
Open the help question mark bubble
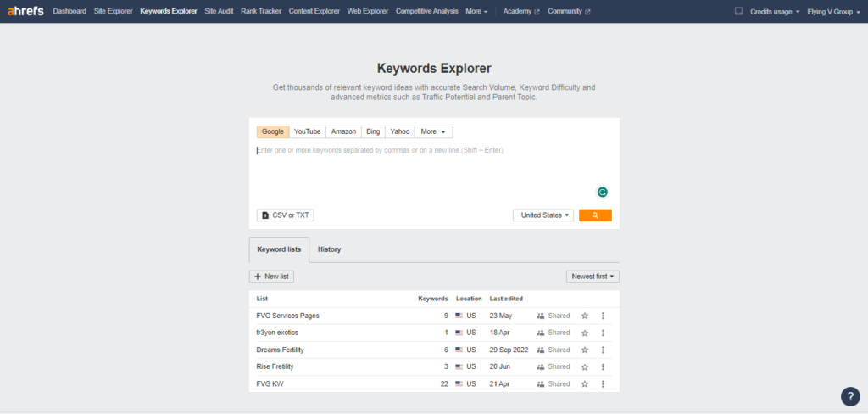pos(850,395)
